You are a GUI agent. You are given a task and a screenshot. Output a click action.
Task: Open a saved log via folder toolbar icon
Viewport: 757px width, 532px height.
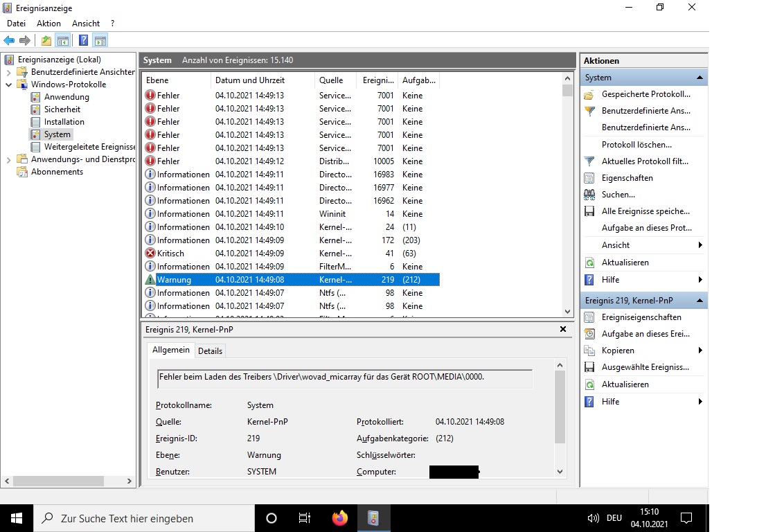click(45, 40)
